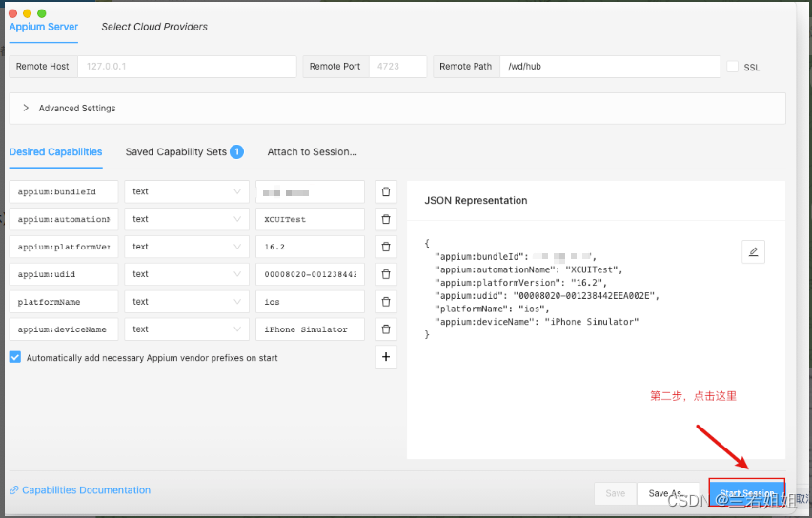Edit the 16.2 platform version value
The height and width of the screenshot is (518, 812).
pyautogui.click(x=310, y=247)
